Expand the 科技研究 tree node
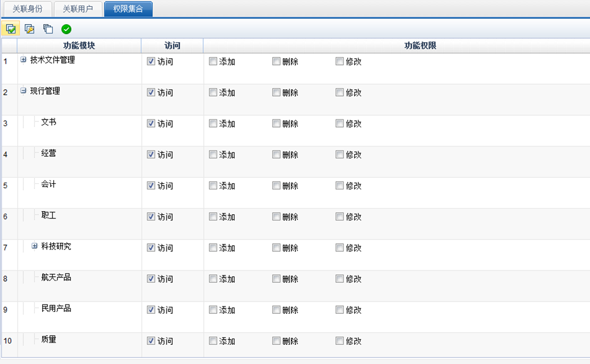The width and height of the screenshot is (590, 364). point(35,246)
